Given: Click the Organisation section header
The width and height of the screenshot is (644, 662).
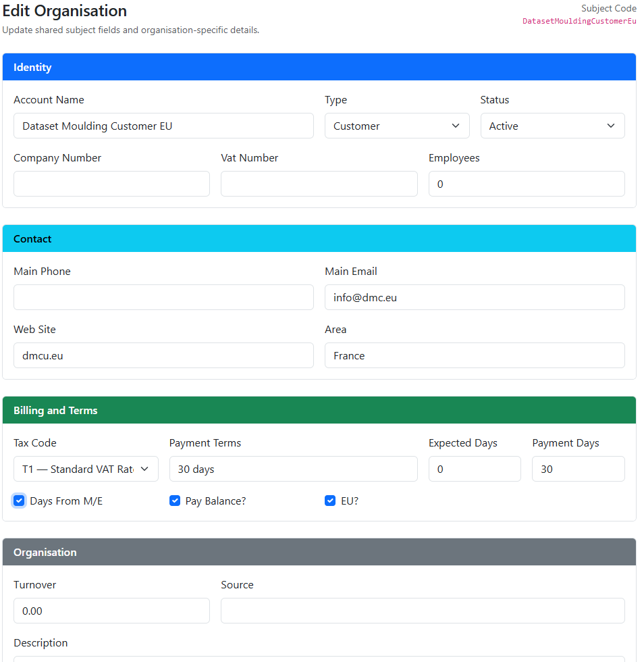Looking at the screenshot, I should pos(319,553).
